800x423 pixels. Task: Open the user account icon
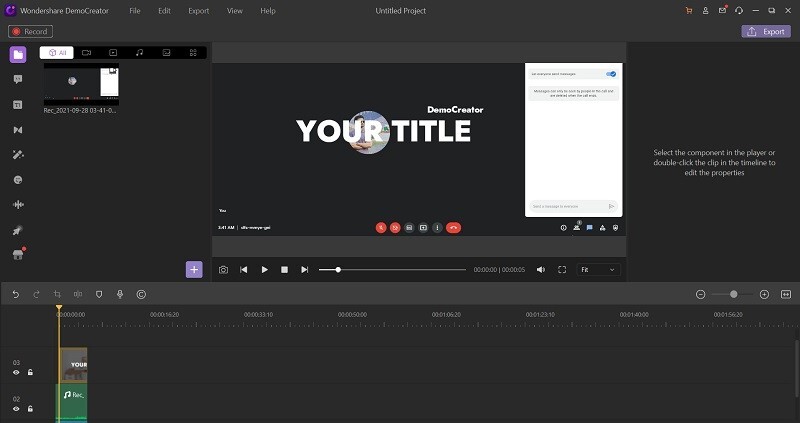click(706, 11)
